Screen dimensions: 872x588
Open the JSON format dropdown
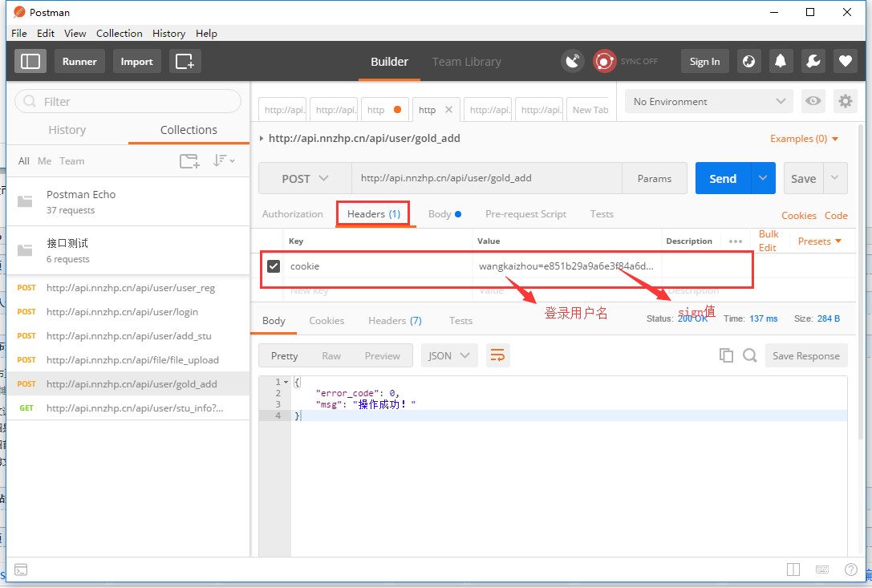pyautogui.click(x=449, y=355)
